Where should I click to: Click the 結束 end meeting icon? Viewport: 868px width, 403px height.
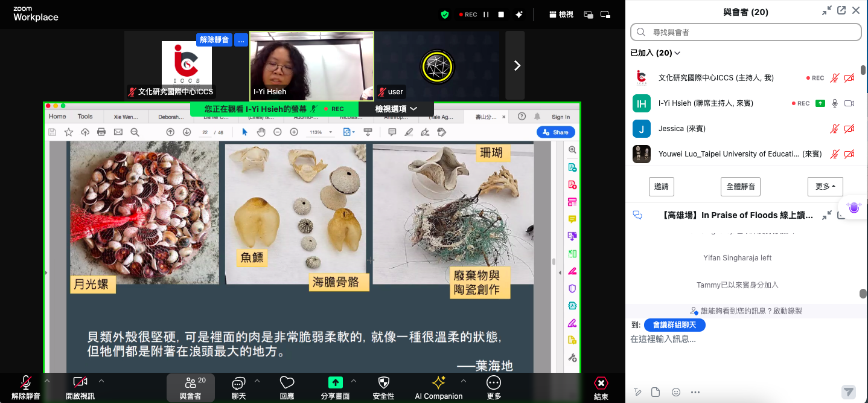pyautogui.click(x=601, y=383)
